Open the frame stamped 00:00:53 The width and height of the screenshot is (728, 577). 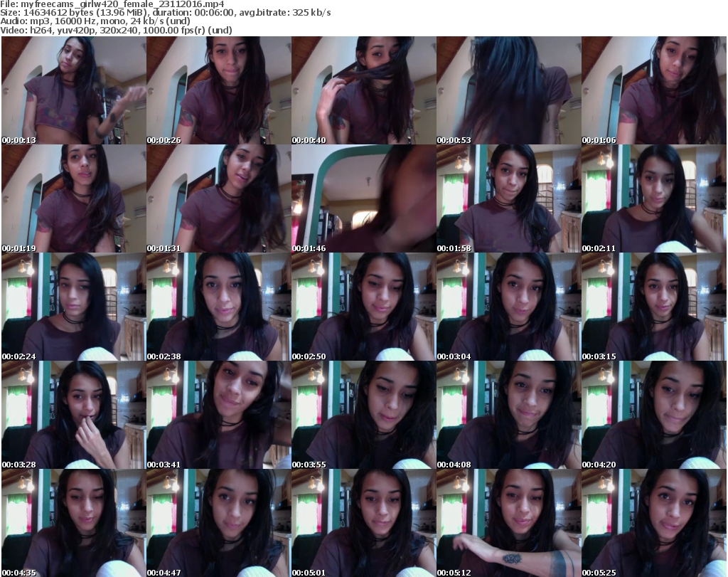[x=509, y=90]
